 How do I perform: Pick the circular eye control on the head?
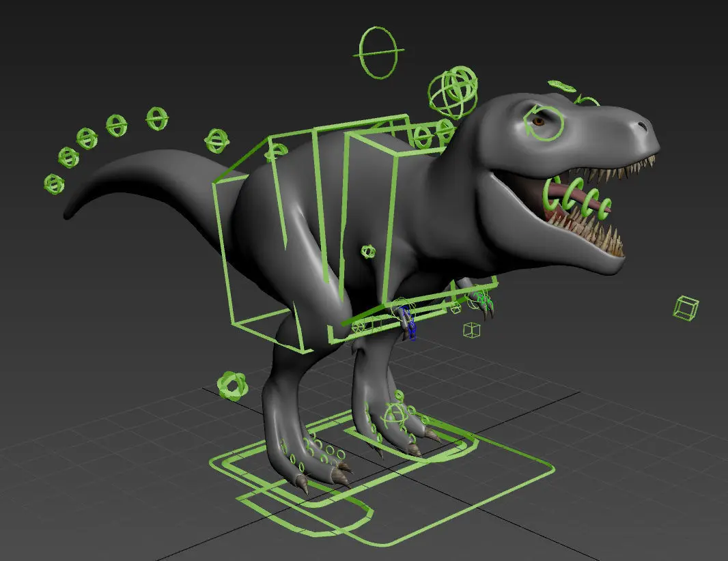pyautogui.click(x=543, y=122)
